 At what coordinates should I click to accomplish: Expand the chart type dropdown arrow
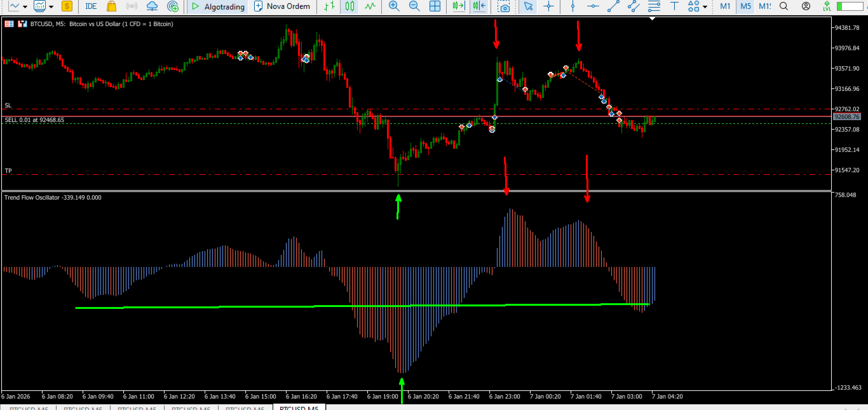25,6
